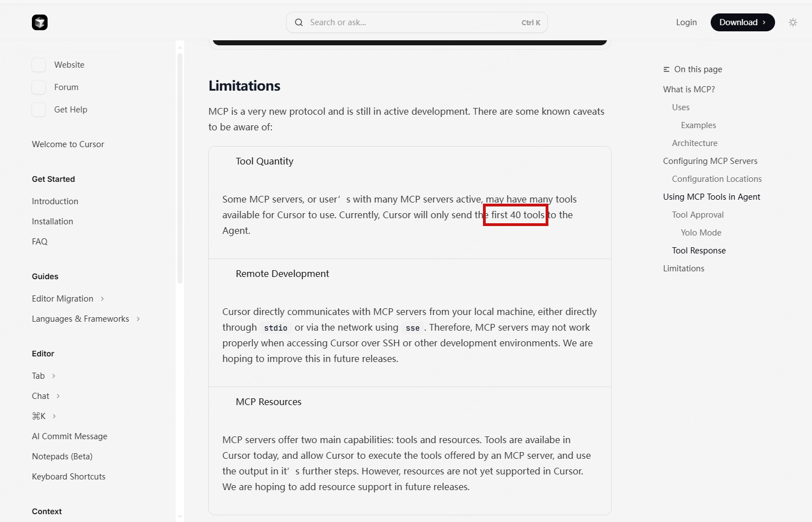Click the On this page list icon
The image size is (812, 522).
click(667, 69)
